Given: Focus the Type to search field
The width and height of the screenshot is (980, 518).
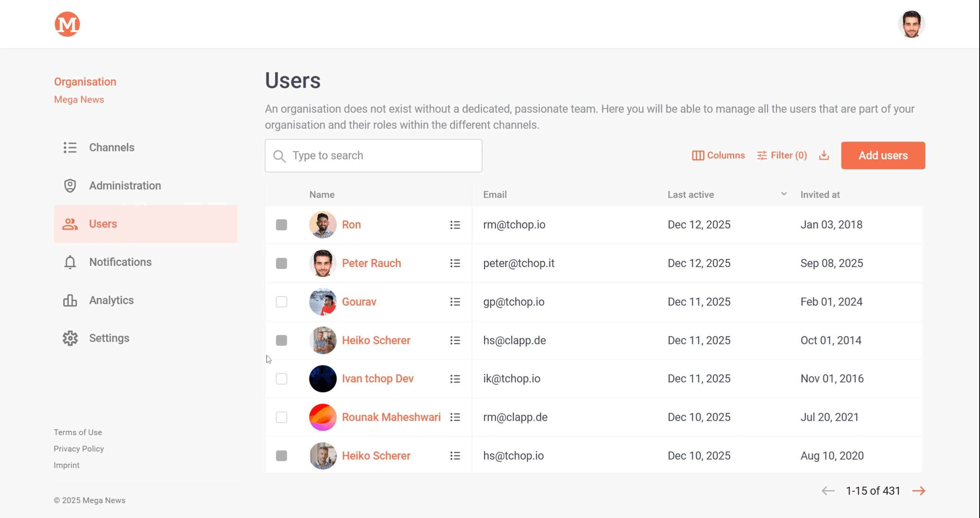Looking at the screenshot, I should (383, 156).
